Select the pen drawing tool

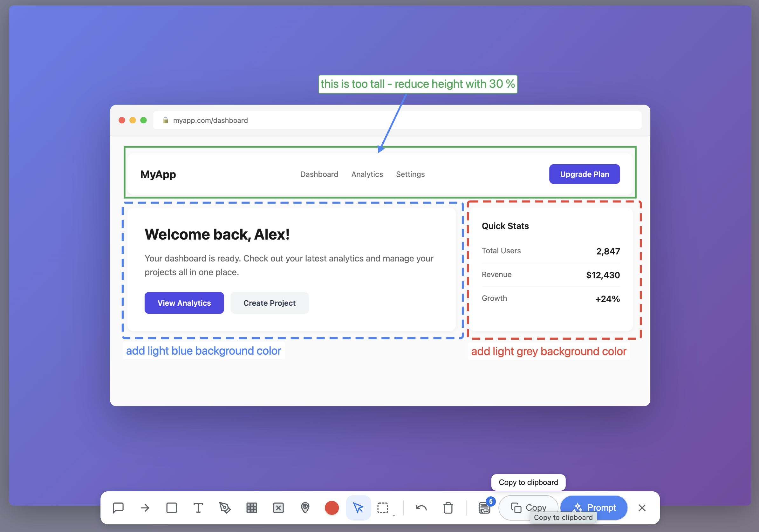225,508
